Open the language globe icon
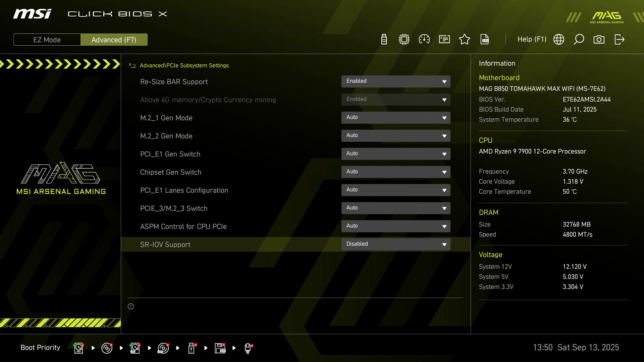Screen dimensions: 644x362 [559, 40]
